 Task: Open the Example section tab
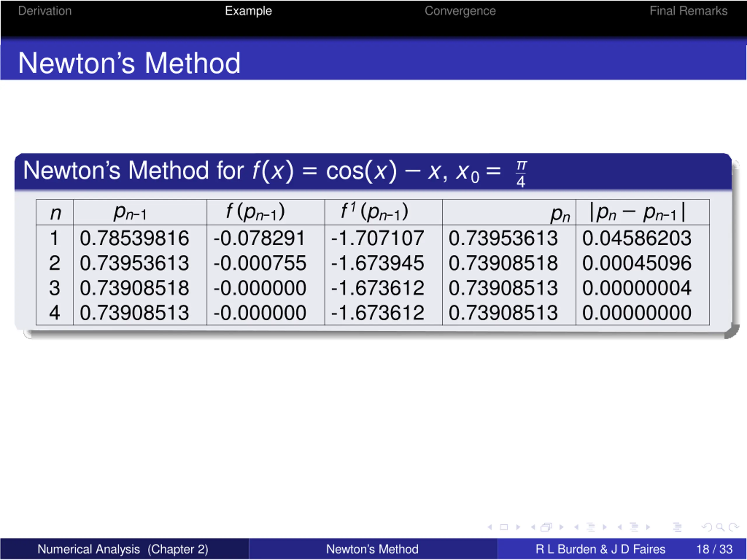[248, 11]
